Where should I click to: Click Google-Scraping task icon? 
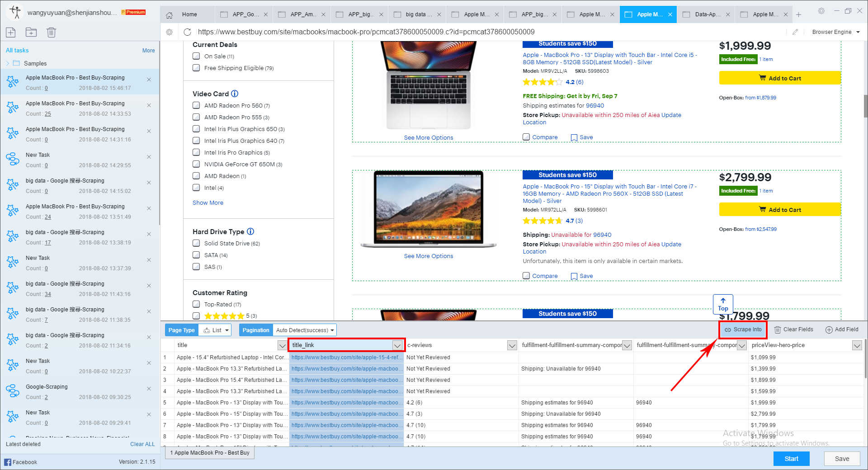(x=13, y=391)
